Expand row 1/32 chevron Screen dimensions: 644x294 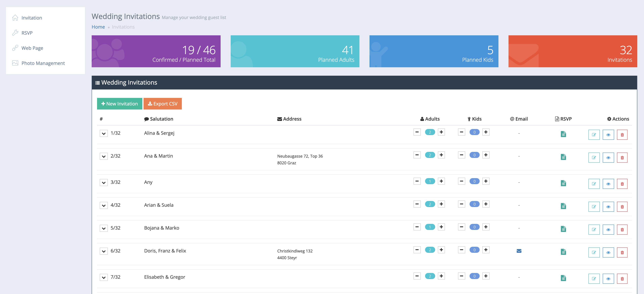click(x=103, y=134)
